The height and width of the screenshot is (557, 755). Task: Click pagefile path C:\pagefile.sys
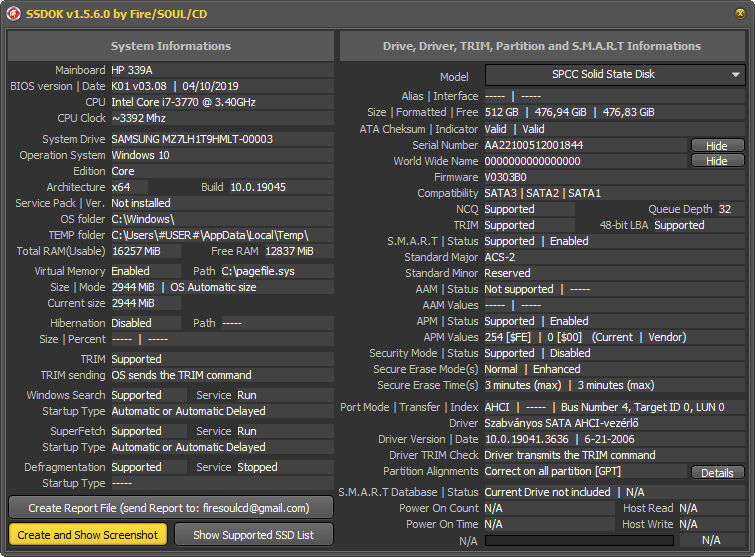tap(258, 271)
